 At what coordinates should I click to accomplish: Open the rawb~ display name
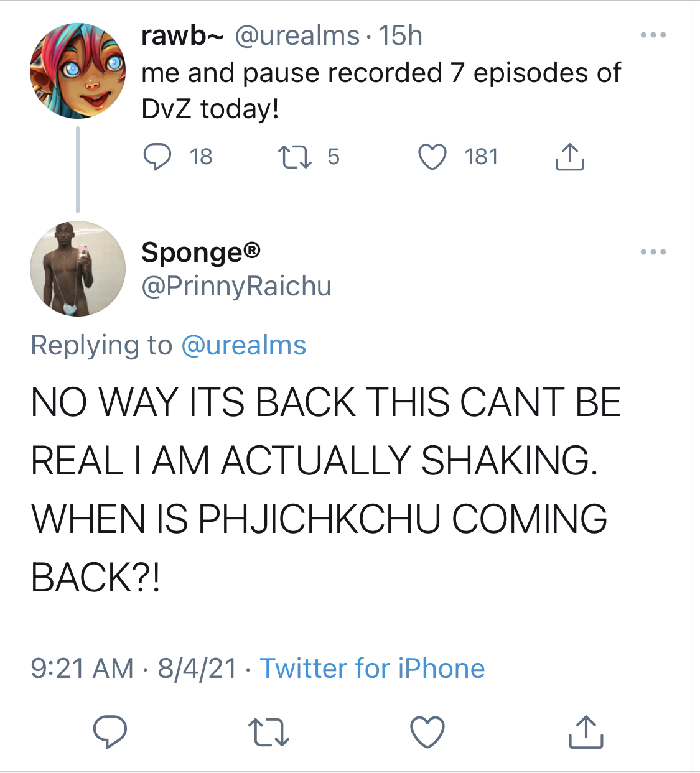point(182,36)
